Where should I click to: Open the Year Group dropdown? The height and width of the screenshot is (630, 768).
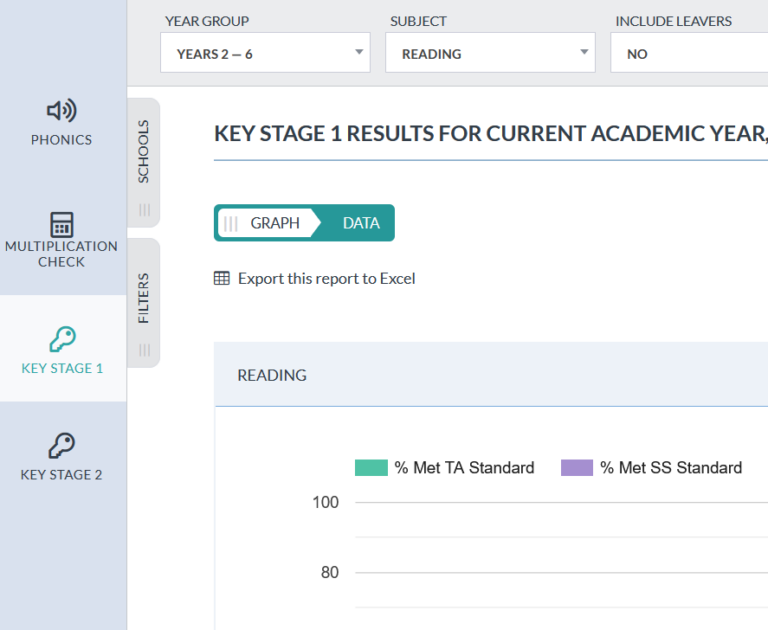(265, 53)
